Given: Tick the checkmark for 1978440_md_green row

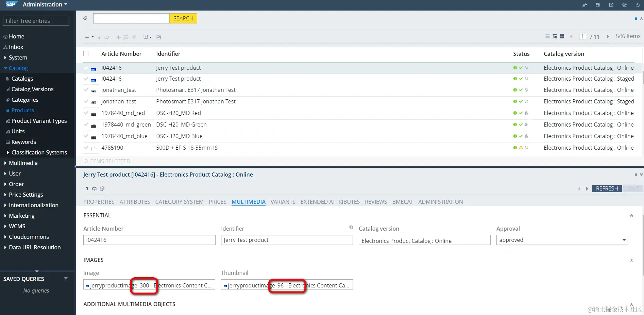Looking at the screenshot, I should point(86,125).
